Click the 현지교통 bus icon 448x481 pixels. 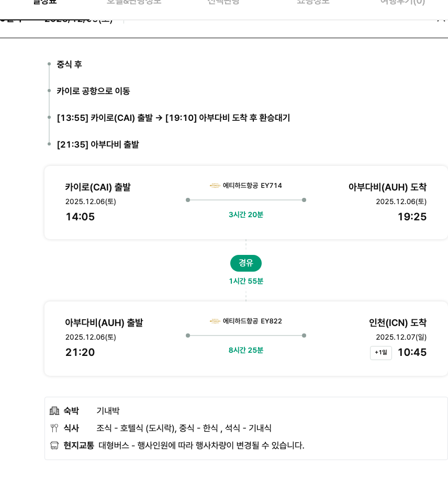tap(54, 445)
